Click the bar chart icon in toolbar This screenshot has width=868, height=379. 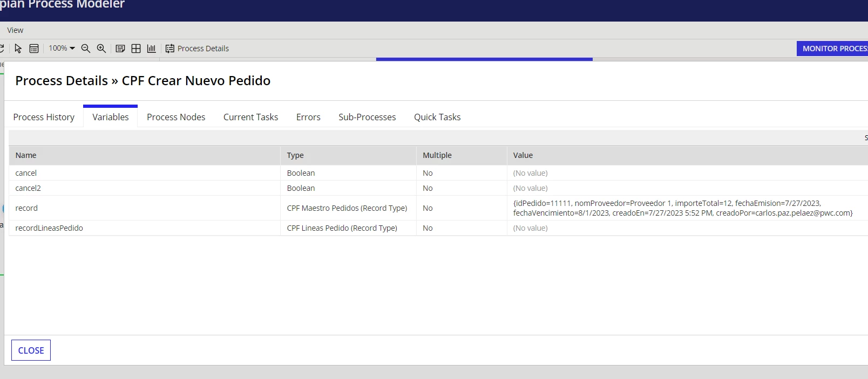152,49
